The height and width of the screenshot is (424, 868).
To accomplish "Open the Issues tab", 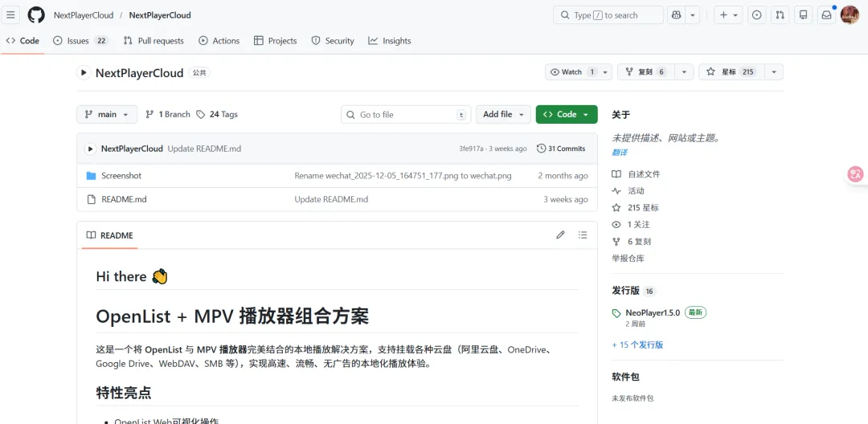I will pos(81,41).
